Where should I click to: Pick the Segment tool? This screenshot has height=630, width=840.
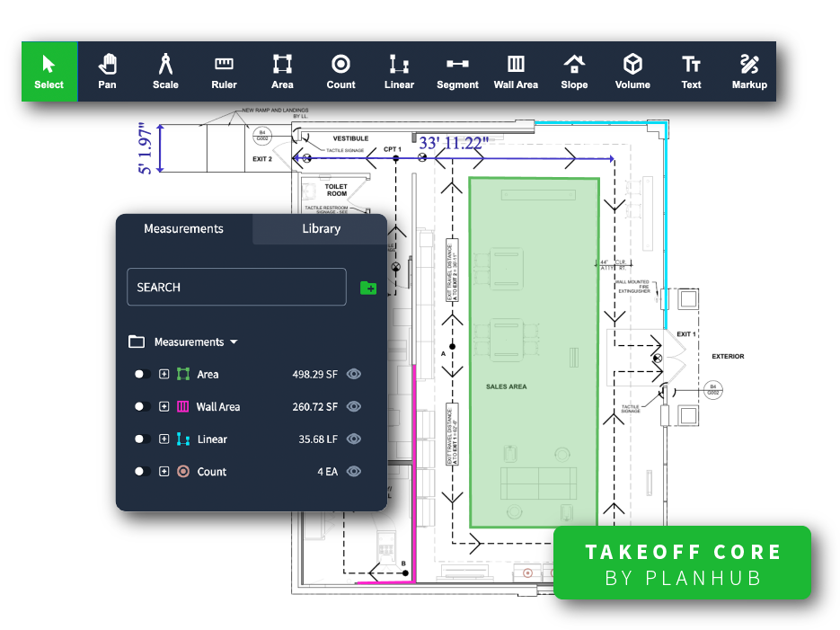[457, 71]
